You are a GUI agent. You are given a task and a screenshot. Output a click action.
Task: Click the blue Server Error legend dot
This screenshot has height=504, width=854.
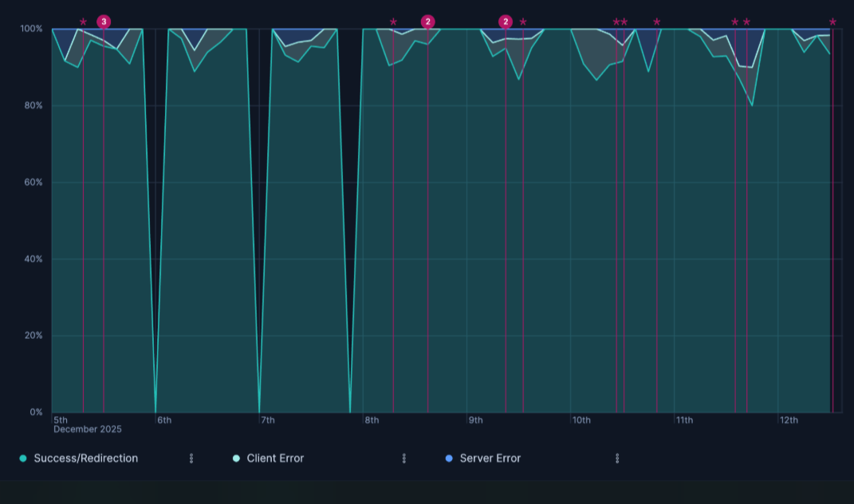pyautogui.click(x=450, y=458)
